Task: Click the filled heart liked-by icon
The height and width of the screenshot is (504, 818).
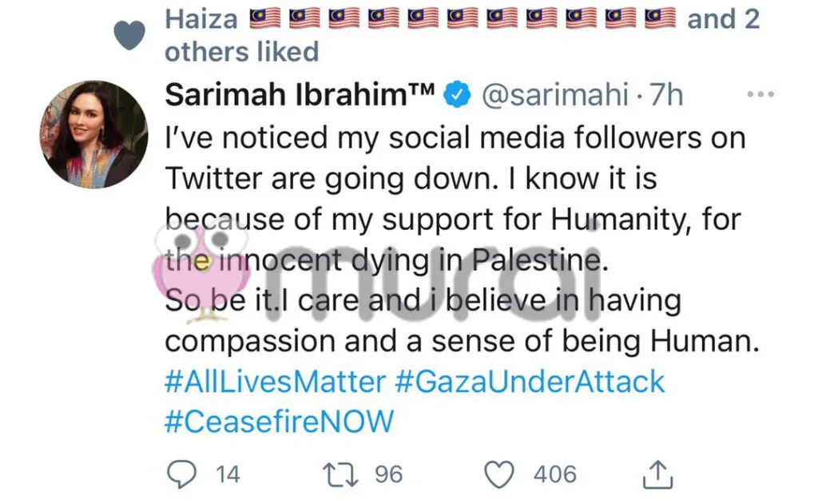Action: pos(129,34)
